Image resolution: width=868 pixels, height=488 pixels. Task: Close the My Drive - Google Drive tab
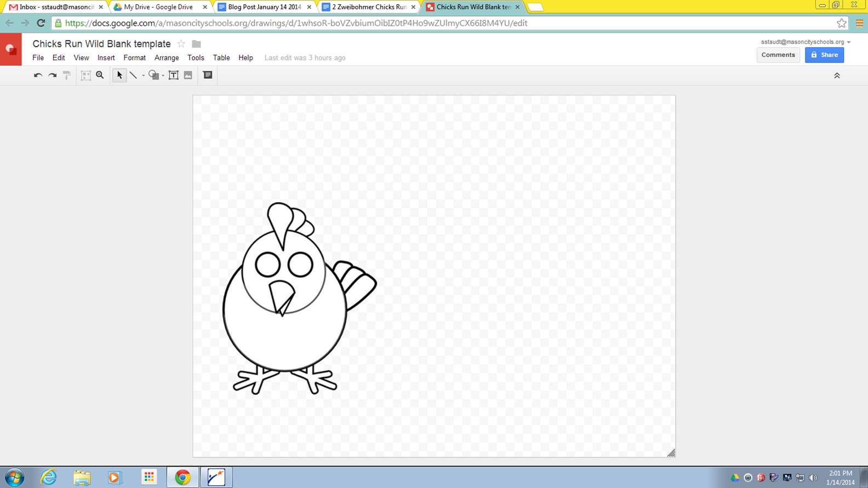pos(205,7)
